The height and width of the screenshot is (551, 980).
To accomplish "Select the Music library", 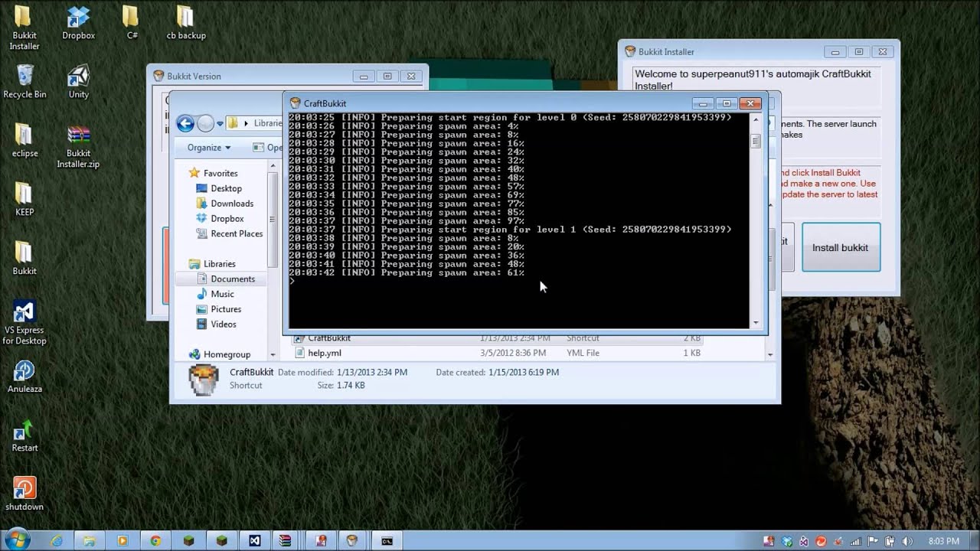I will [x=215, y=294].
